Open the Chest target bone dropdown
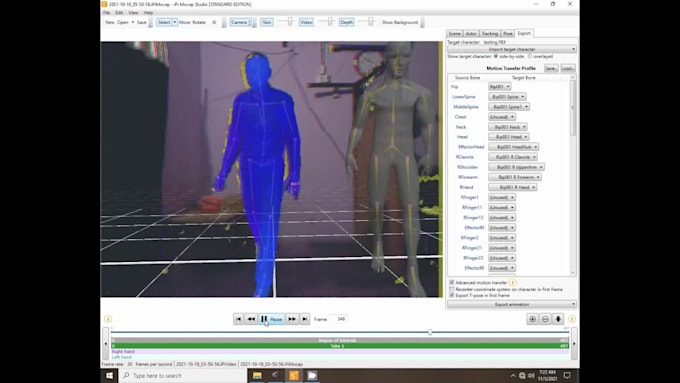Viewport: 680px width, 383px height. [502, 117]
